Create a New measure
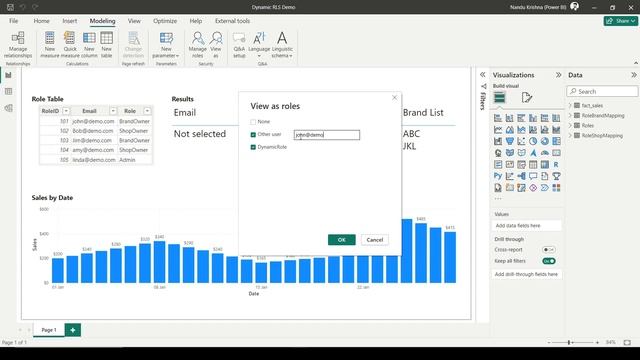Viewport: 640px width, 360px height. click(50, 45)
